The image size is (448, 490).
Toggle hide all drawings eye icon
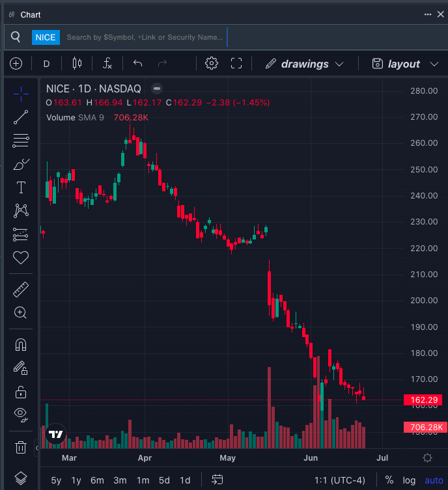[21, 415]
